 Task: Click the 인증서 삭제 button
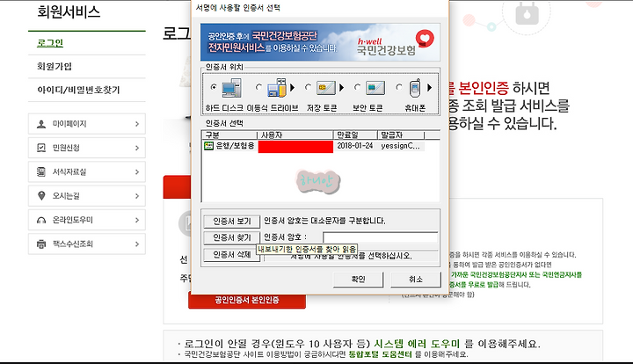[x=232, y=255]
